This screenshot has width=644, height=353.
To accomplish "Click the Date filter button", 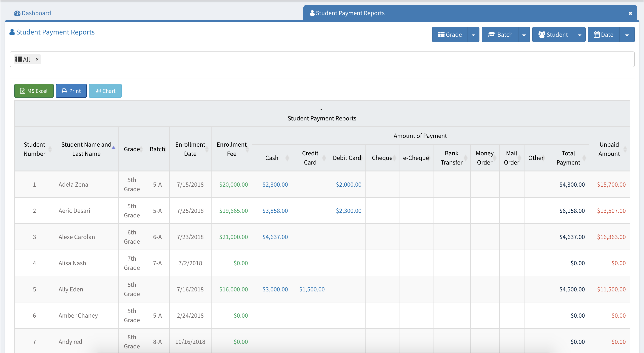I will click(603, 34).
